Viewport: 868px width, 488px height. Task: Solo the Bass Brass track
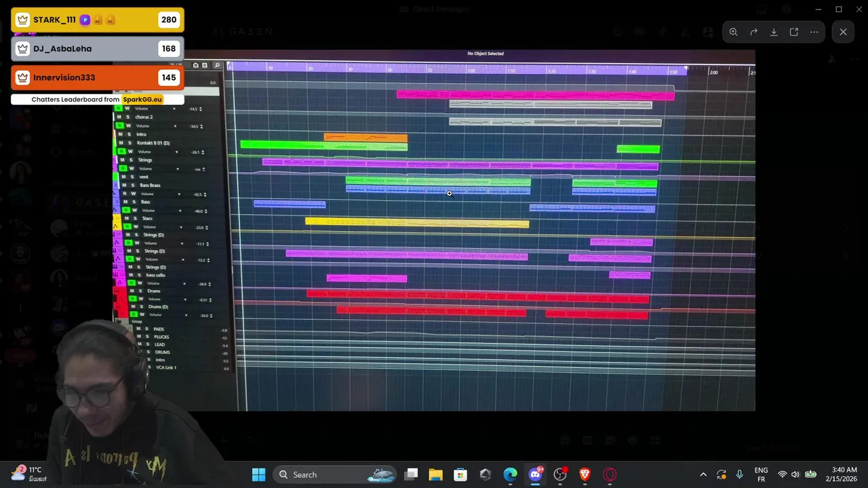(x=133, y=185)
